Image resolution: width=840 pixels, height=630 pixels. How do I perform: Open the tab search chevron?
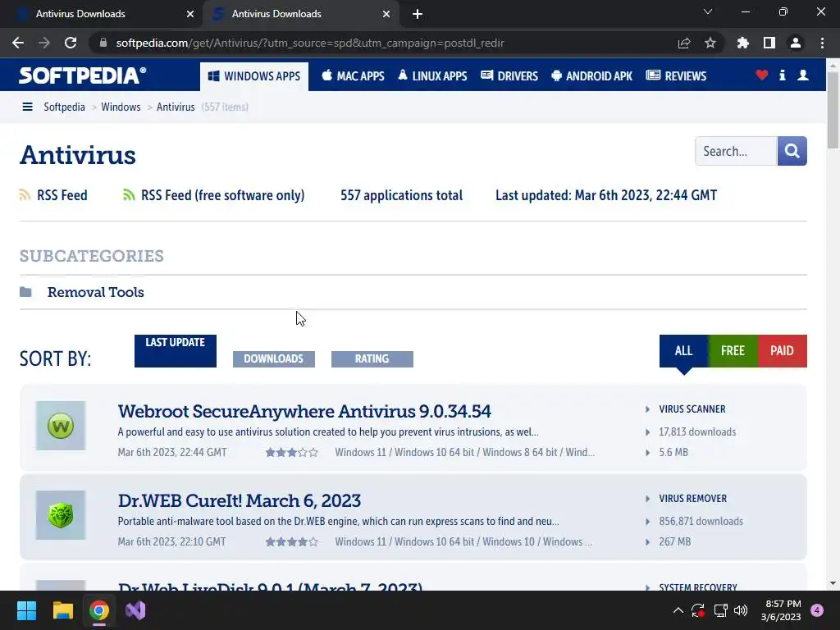tap(708, 11)
